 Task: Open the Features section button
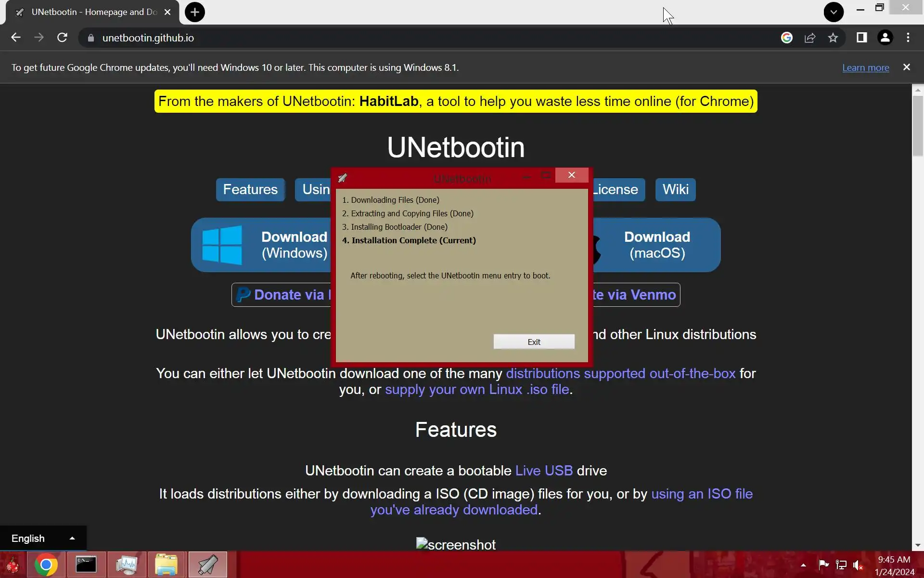tap(250, 189)
